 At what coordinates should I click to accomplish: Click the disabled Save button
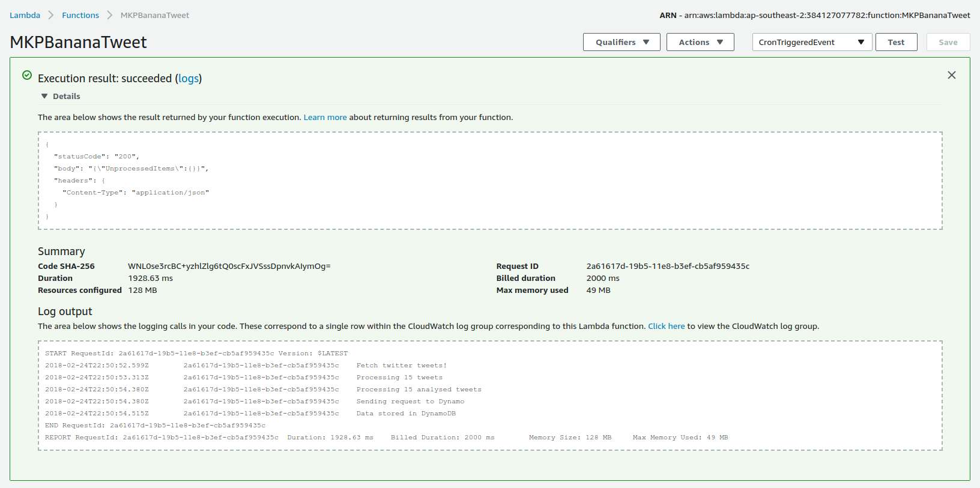coord(948,42)
